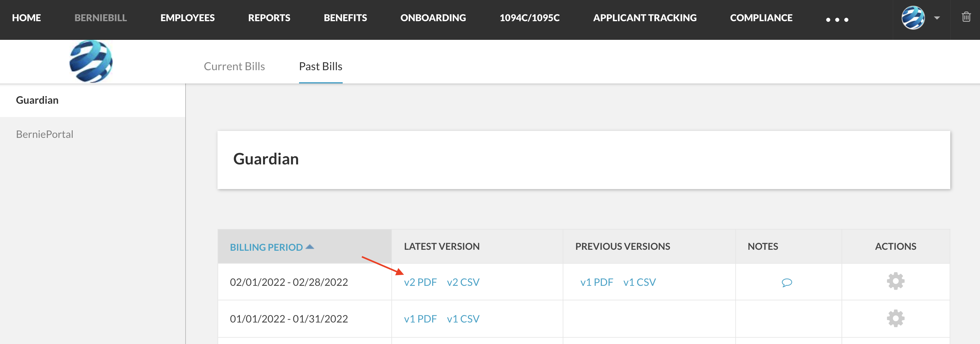Open EMPLOYEES navigation item
The width and height of the screenshot is (980, 344).
[x=187, y=18]
